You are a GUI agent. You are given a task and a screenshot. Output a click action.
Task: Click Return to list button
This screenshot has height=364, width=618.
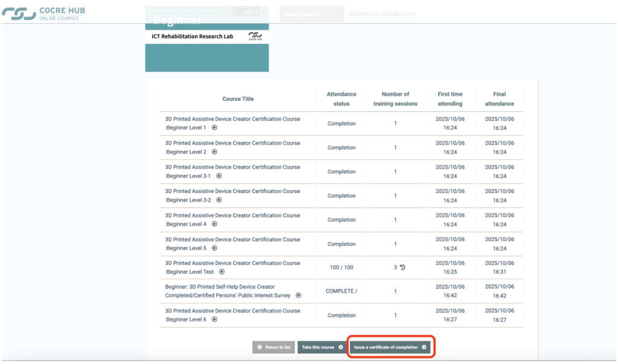tap(273, 347)
